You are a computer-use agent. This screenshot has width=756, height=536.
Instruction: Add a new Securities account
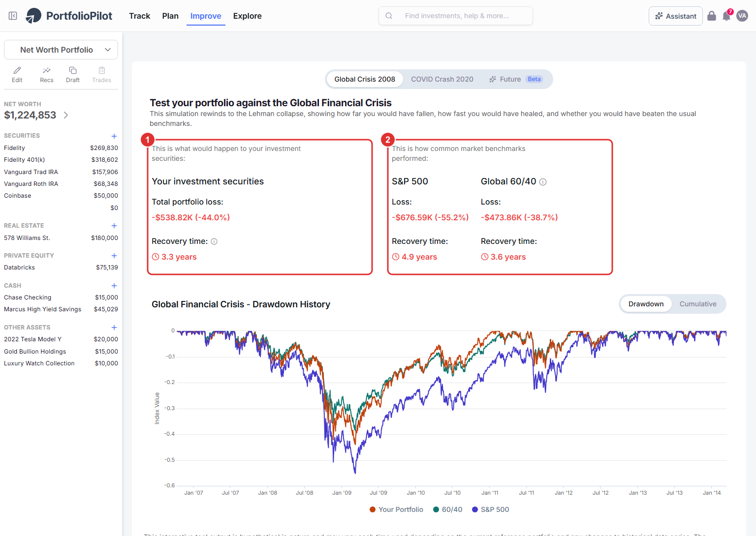point(114,136)
